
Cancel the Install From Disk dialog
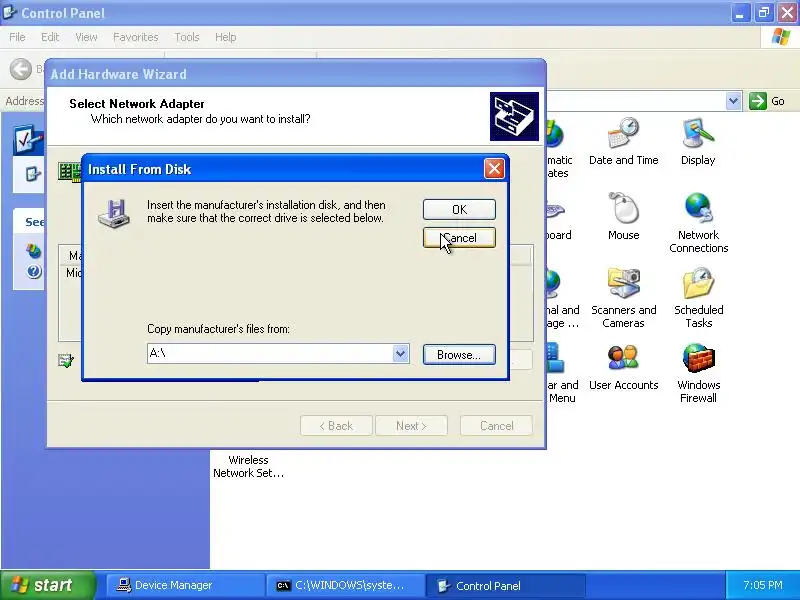click(459, 238)
